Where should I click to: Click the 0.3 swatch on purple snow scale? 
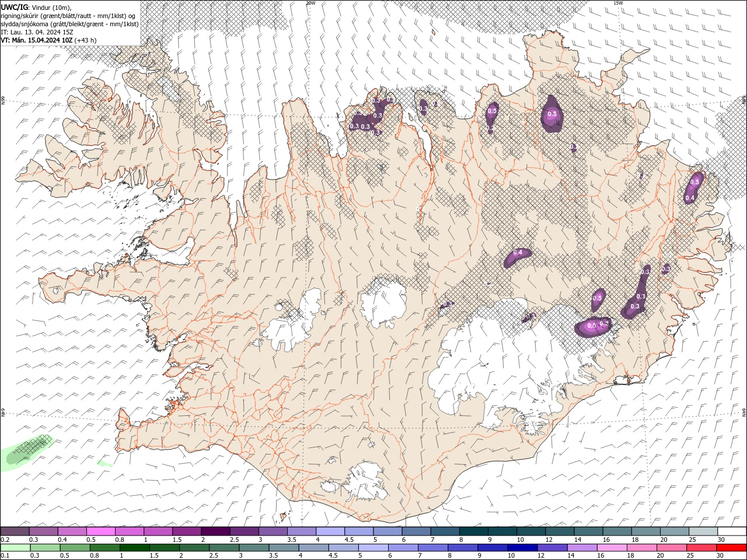(x=43, y=531)
